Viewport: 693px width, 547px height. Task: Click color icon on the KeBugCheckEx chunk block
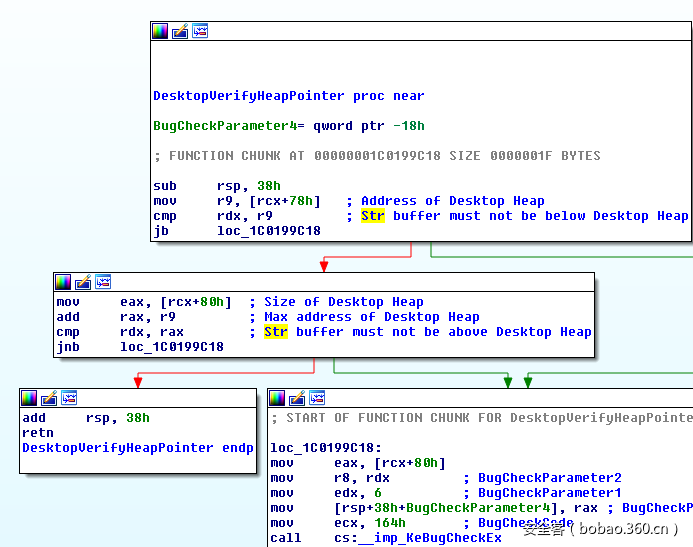(x=277, y=398)
